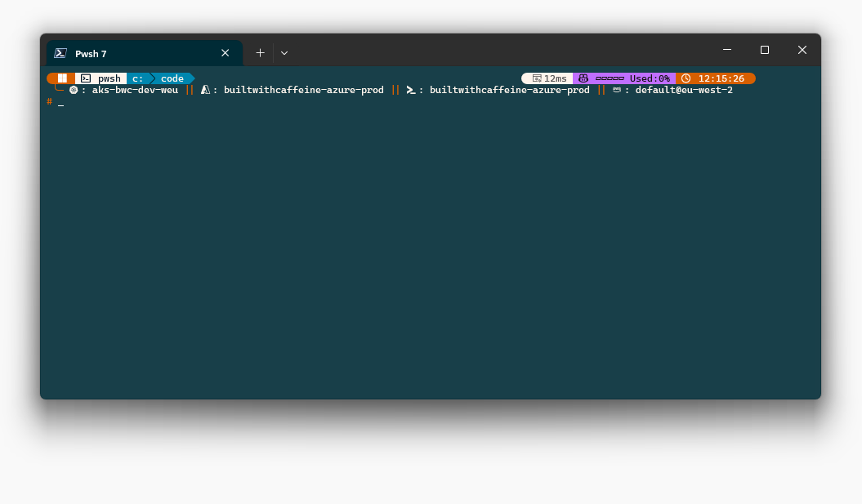Screen dimensions: 862x504
Task: Click the Windows logo prompt segment
Action: click(x=62, y=78)
